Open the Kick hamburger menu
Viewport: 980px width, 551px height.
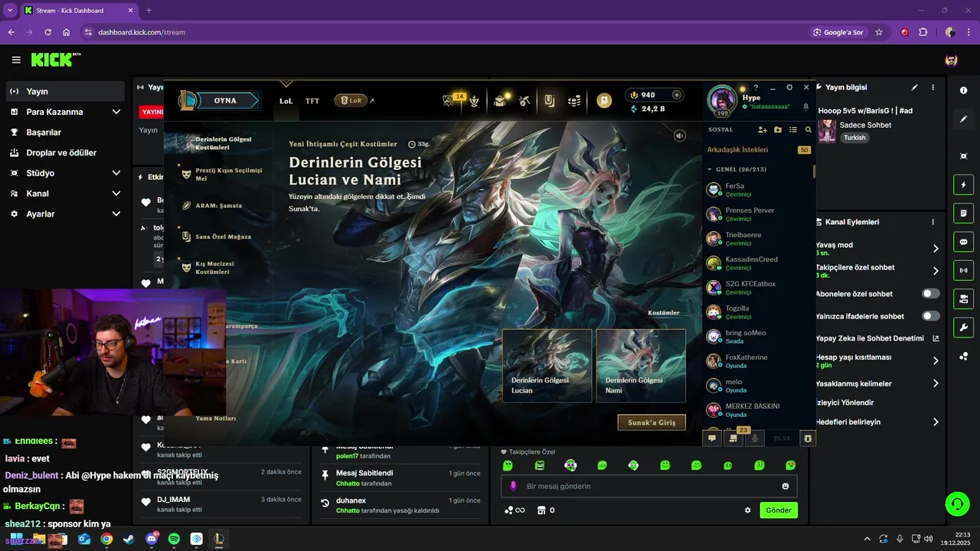tap(16, 60)
